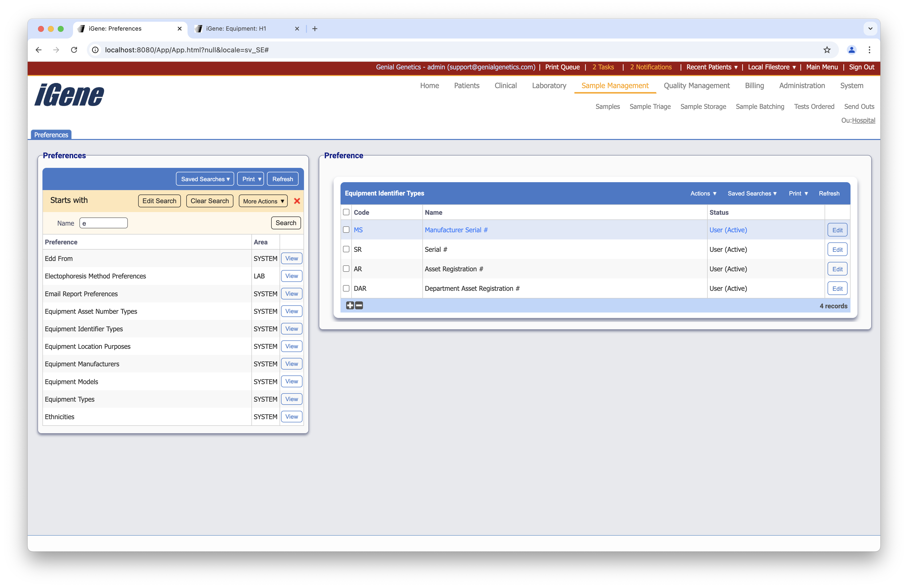Click the Name search input field
This screenshot has height=588, width=908.
pyautogui.click(x=103, y=223)
